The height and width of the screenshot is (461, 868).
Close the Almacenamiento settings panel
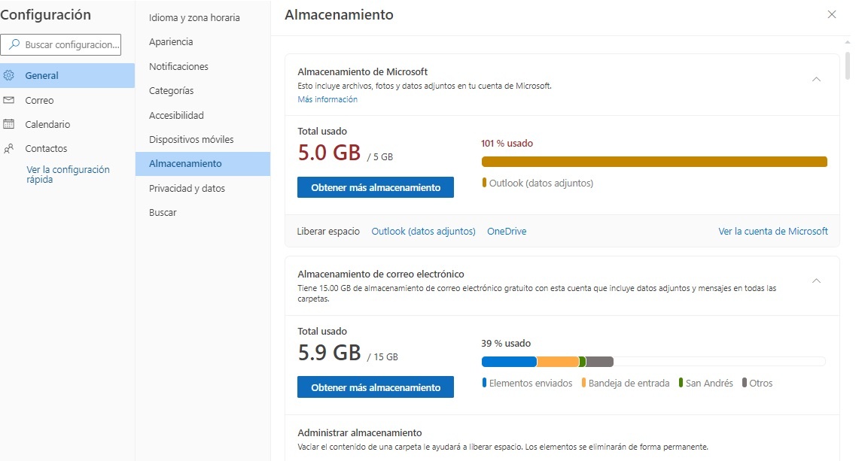pyautogui.click(x=831, y=14)
